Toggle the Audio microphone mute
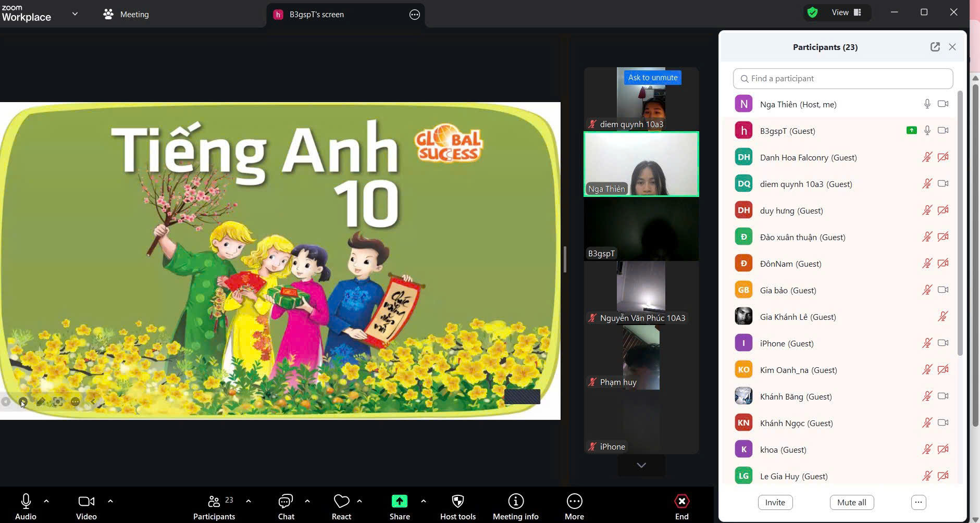Viewport: 980px width, 523px height. [26, 502]
